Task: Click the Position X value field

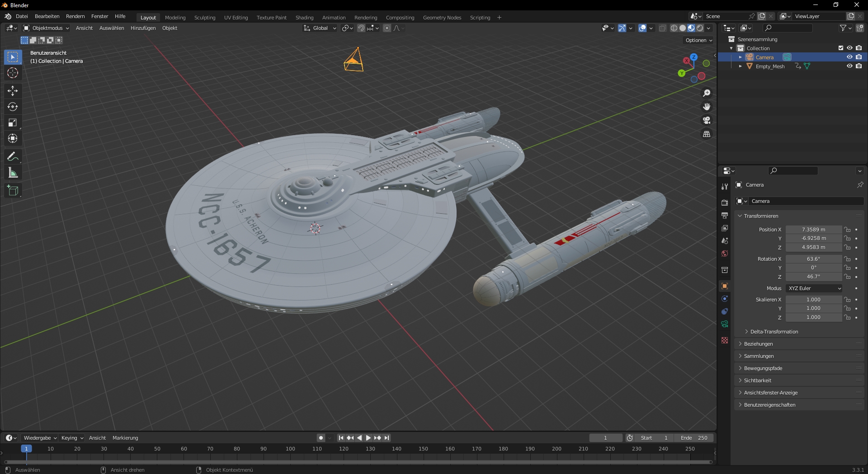Action: 813,230
